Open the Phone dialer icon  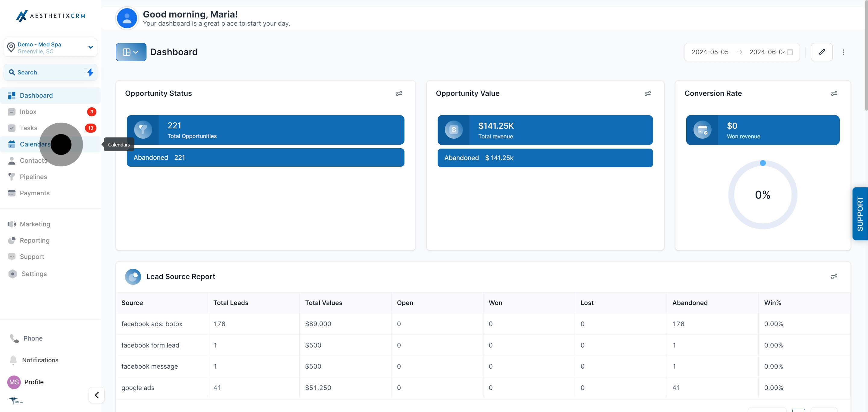point(14,338)
